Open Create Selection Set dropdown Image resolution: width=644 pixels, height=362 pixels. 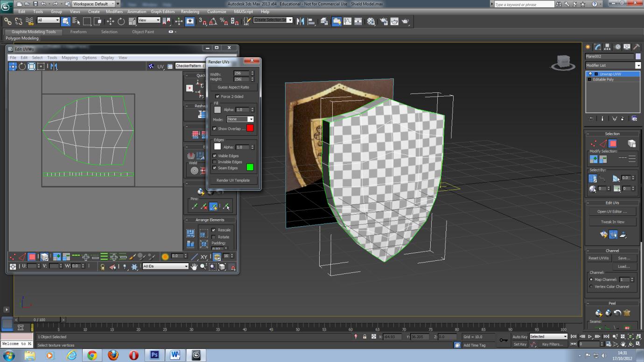coord(273,20)
